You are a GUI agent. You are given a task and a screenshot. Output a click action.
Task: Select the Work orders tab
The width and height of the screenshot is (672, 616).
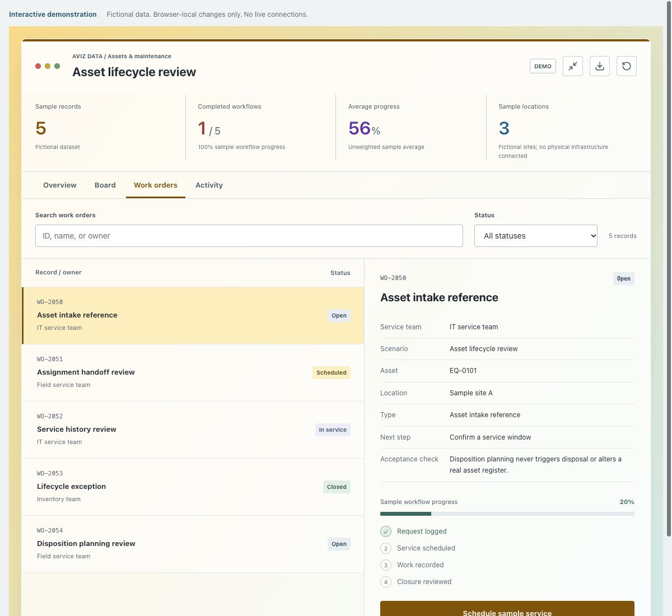156,185
